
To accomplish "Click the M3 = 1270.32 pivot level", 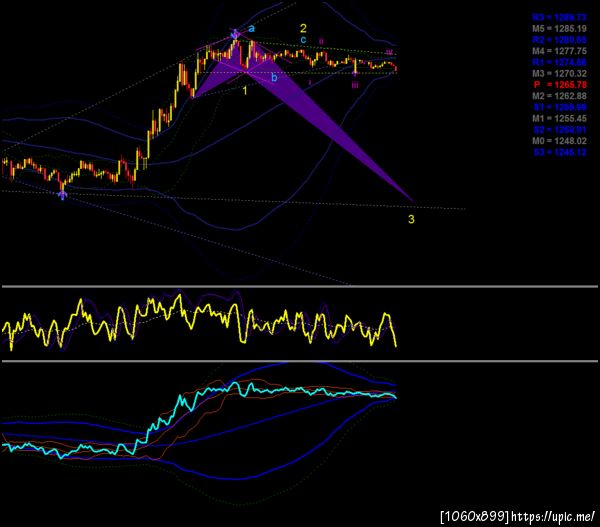I will pyautogui.click(x=559, y=73).
